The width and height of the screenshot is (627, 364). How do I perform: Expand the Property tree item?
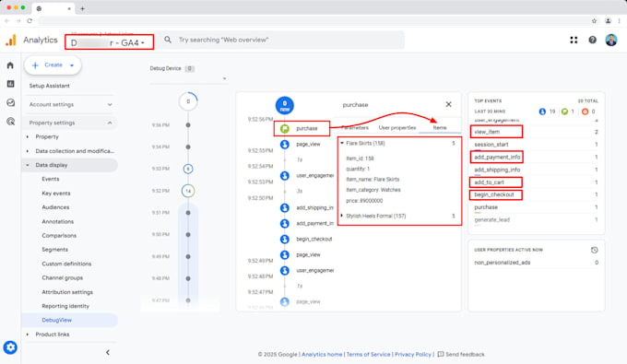click(27, 136)
